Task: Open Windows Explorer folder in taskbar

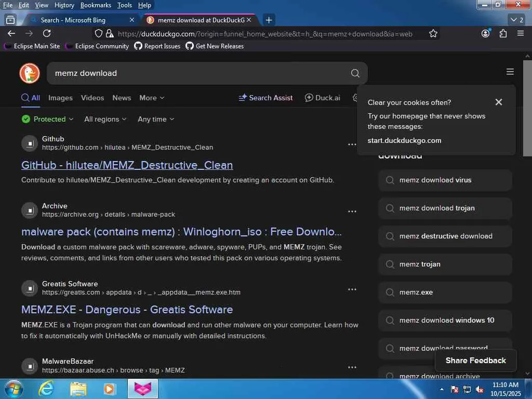Action: click(x=78, y=389)
